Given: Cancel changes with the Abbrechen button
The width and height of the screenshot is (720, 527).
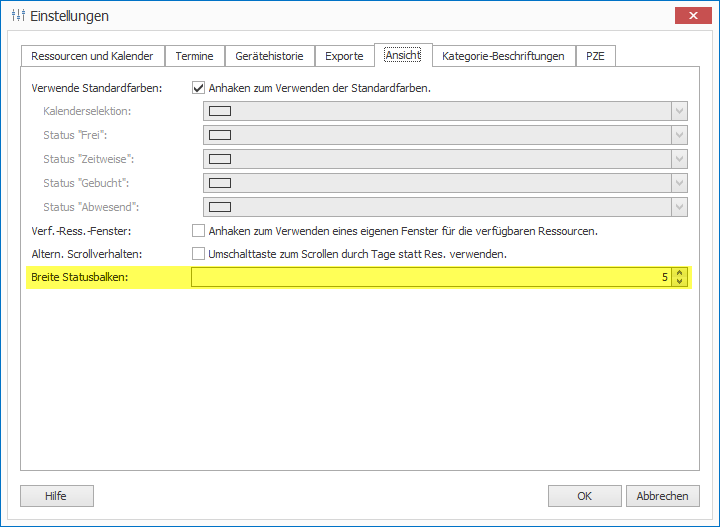Looking at the screenshot, I should point(662,496).
